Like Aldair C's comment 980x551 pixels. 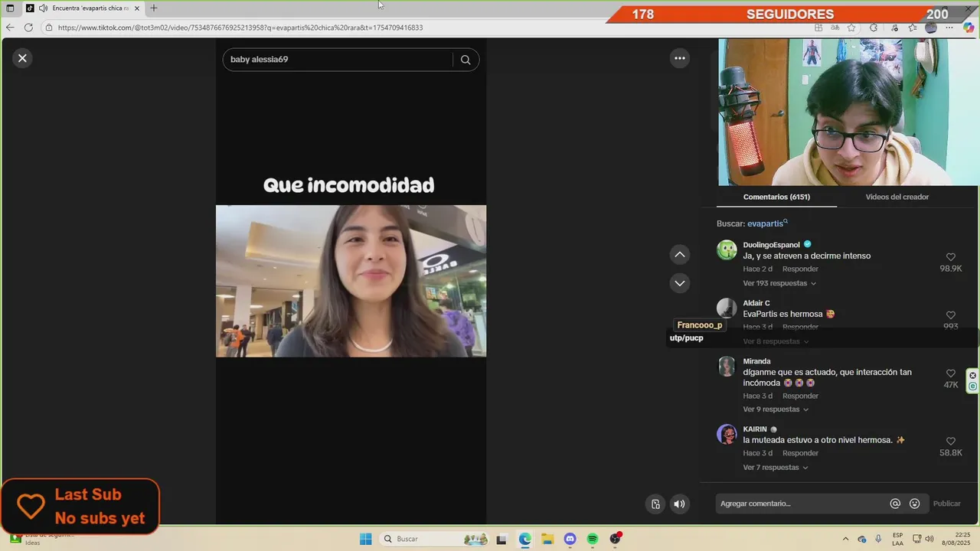click(x=951, y=315)
